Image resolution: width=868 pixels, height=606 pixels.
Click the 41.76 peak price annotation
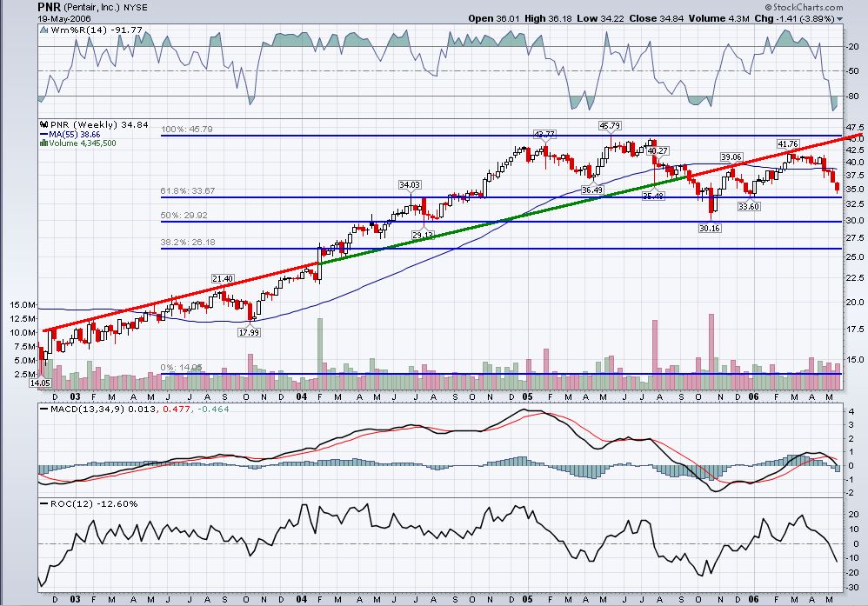[788, 143]
